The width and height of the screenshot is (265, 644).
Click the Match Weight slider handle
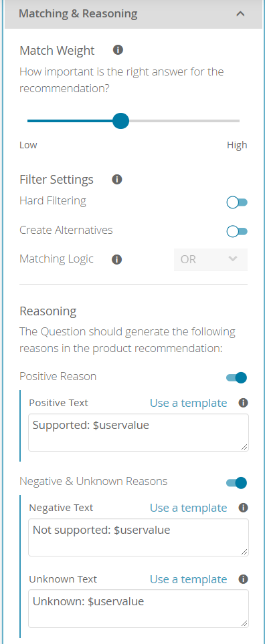[120, 121]
